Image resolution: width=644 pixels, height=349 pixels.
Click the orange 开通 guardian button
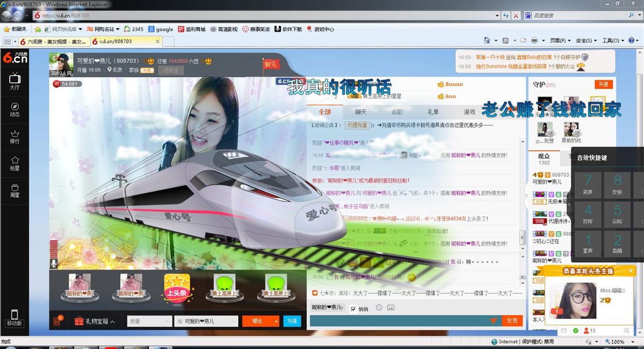[x=603, y=84]
